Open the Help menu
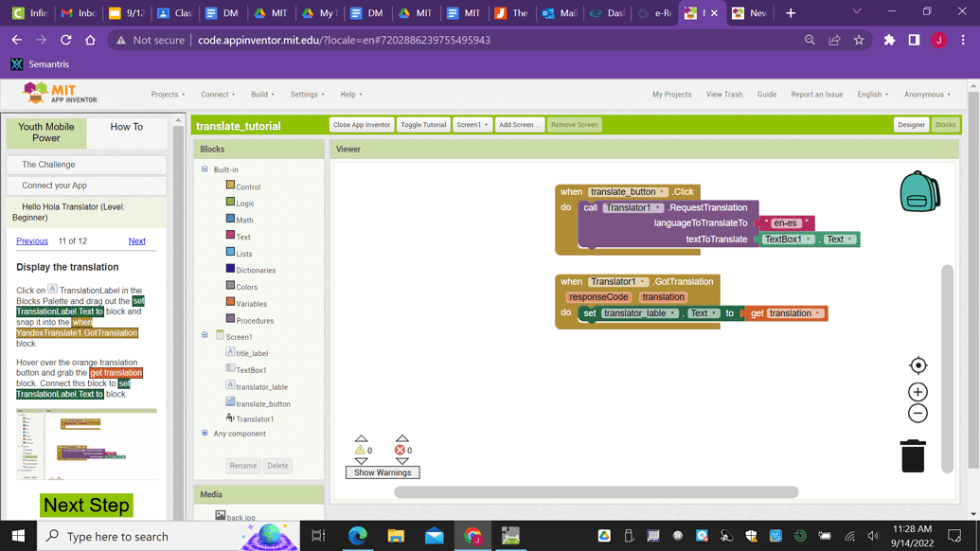980x551 pixels. [x=350, y=94]
